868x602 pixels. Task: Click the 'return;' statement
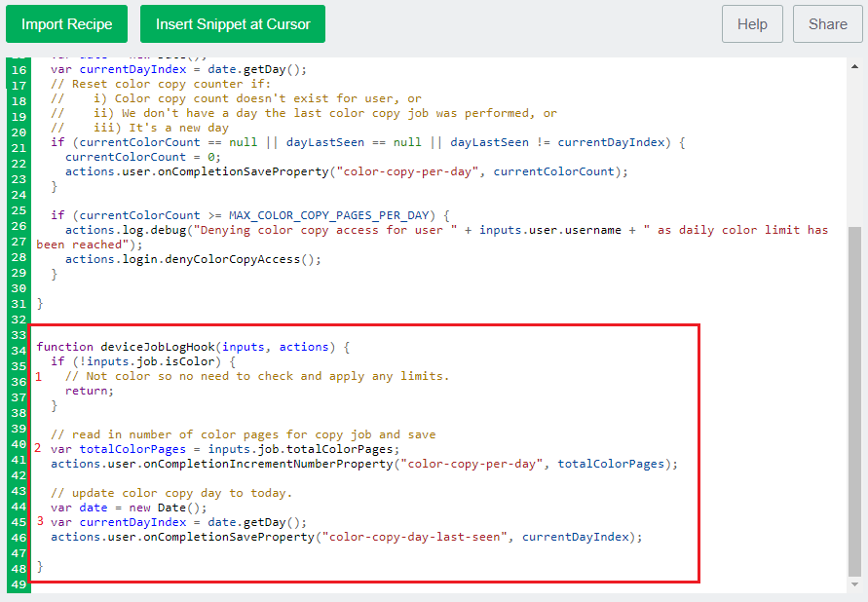[89, 391]
